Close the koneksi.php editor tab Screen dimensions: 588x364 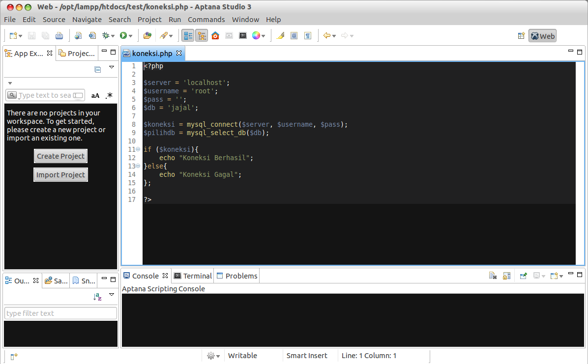coord(179,53)
